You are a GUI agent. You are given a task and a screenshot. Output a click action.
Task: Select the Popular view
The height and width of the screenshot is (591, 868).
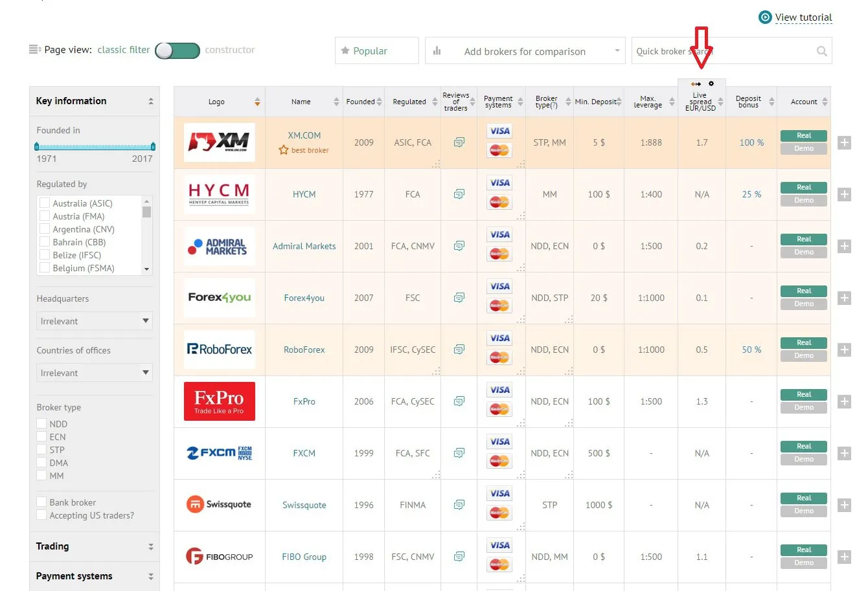coord(376,50)
